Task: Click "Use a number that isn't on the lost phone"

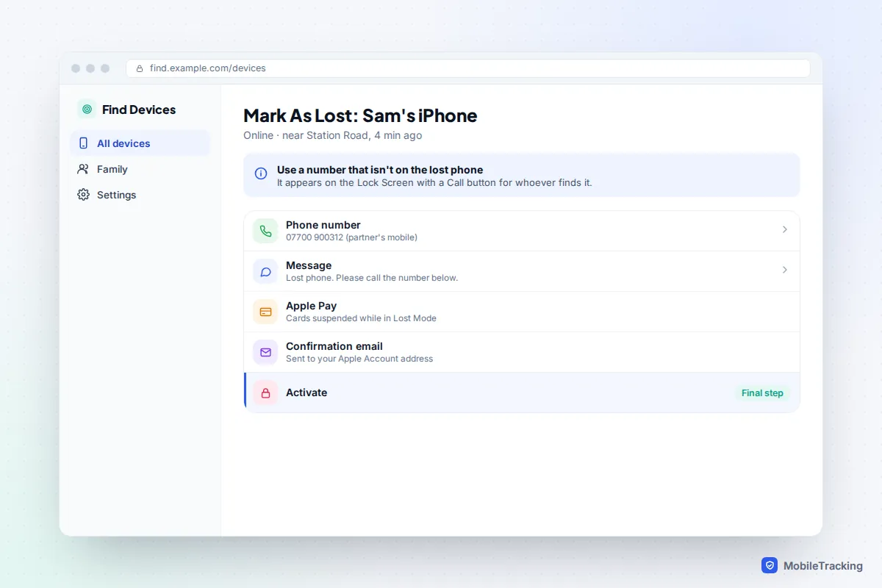Action: tap(380, 170)
